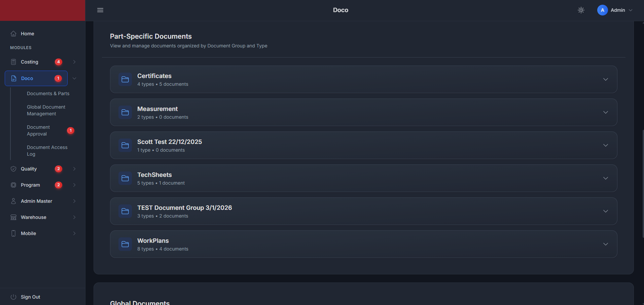The height and width of the screenshot is (305, 644).
Task: Click the Costing notification badge showing 4
Action: pyautogui.click(x=59, y=62)
